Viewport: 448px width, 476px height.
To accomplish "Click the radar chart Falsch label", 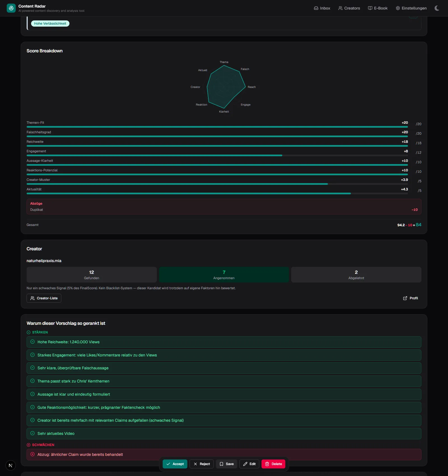I will tap(245, 69).
